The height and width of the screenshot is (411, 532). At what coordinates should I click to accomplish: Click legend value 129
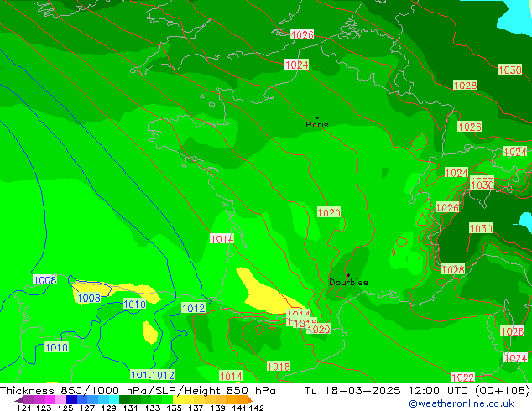[109, 408]
